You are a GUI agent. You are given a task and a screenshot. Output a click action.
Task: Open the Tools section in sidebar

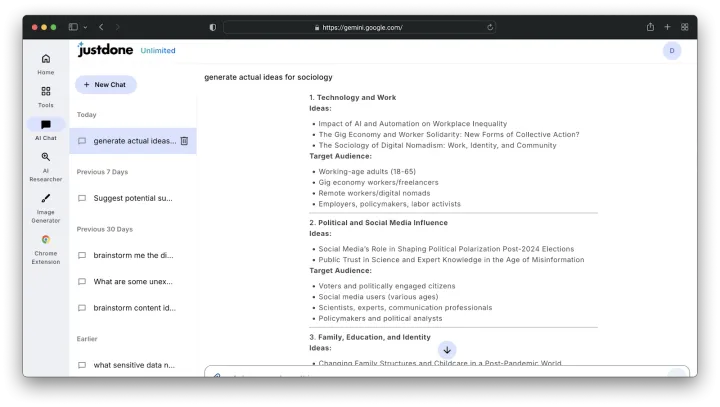point(45,97)
